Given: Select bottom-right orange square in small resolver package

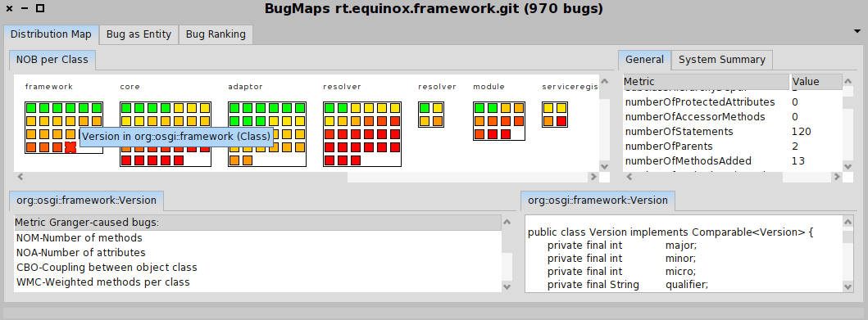Looking at the screenshot, I should tap(438, 121).
